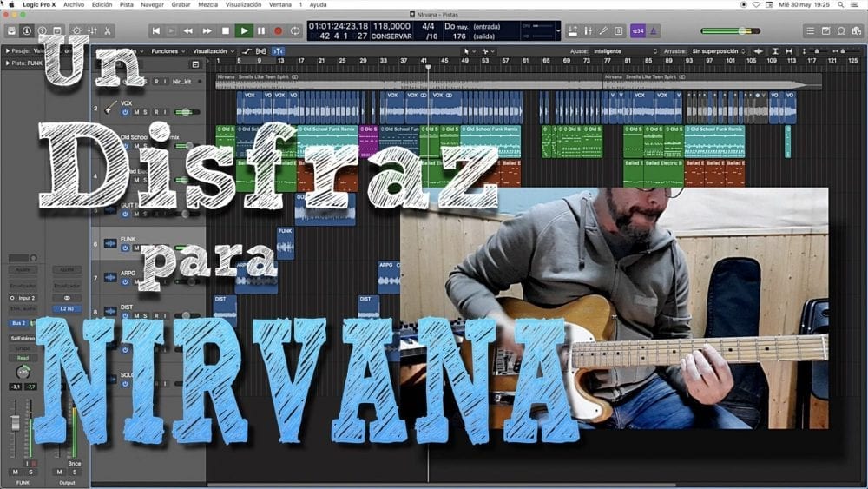Open command-click tool menu
The height and width of the screenshot is (489, 868).
click(x=488, y=51)
